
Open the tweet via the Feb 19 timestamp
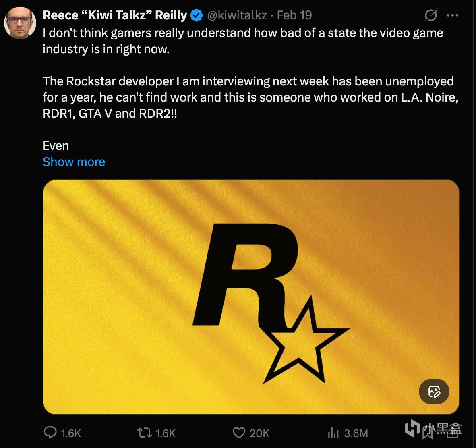(294, 15)
